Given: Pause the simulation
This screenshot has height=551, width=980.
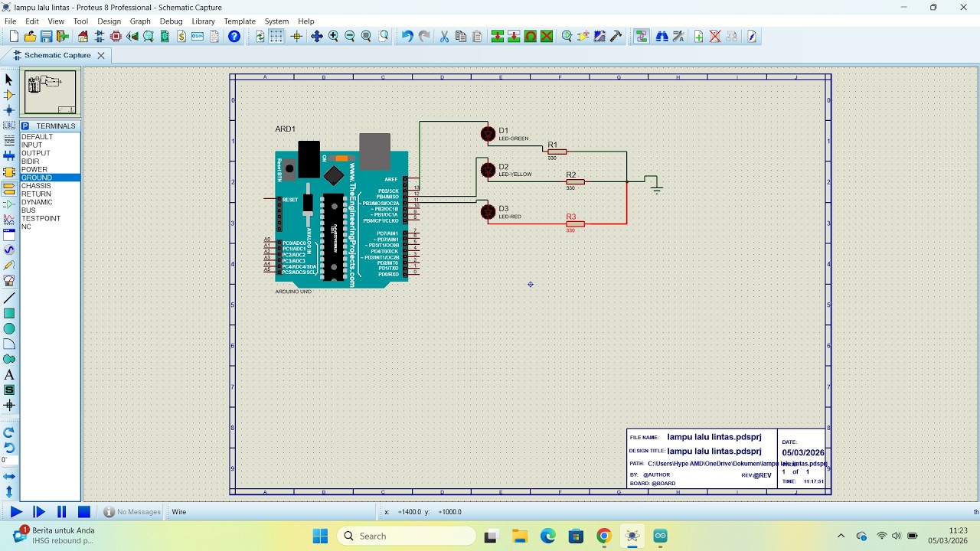Looking at the screenshot, I should (61, 512).
